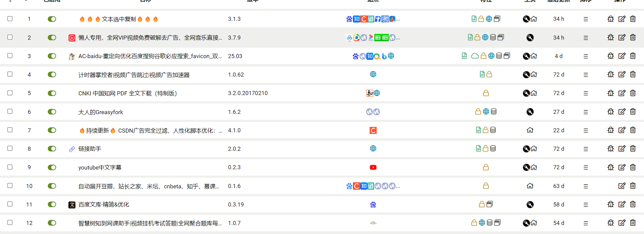Open AC-baidu-重定向优化 script name
Viewport: 644px width, 234px height.
point(150,56)
